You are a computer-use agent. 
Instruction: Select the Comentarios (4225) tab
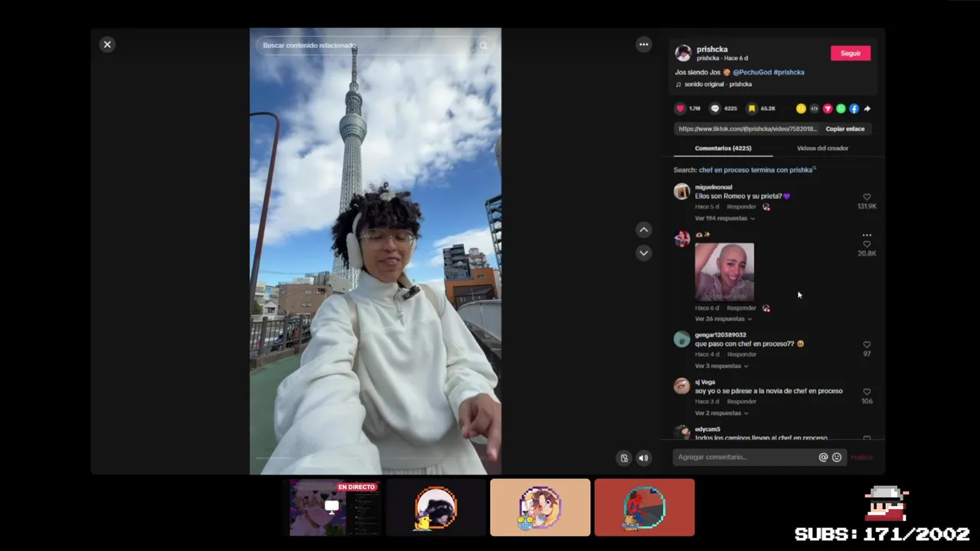coord(723,148)
